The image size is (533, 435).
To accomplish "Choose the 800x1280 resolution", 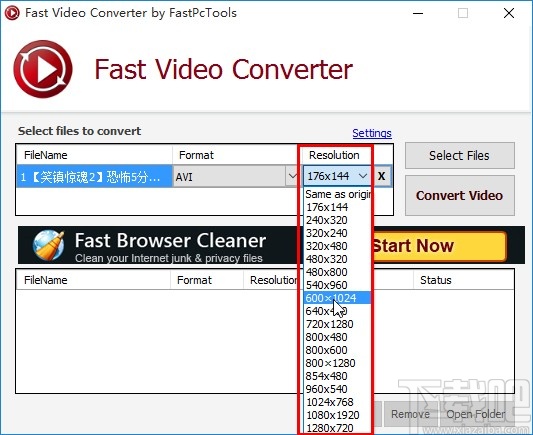I will pyautogui.click(x=337, y=363).
